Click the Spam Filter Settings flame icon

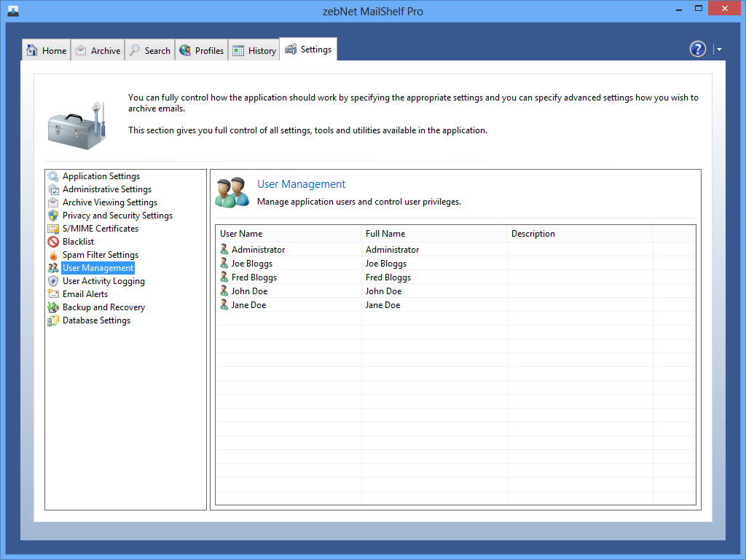53,255
